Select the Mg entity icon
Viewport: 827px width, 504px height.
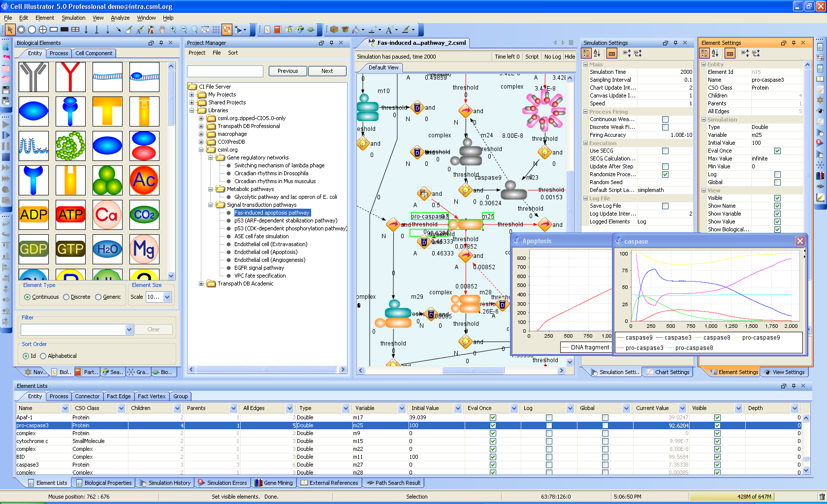pos(144,249)
